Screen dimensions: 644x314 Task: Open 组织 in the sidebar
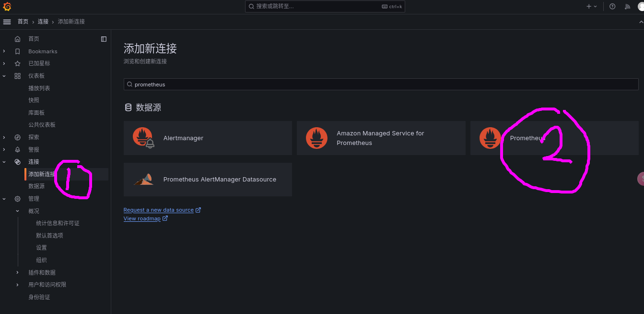coord(41,260)
